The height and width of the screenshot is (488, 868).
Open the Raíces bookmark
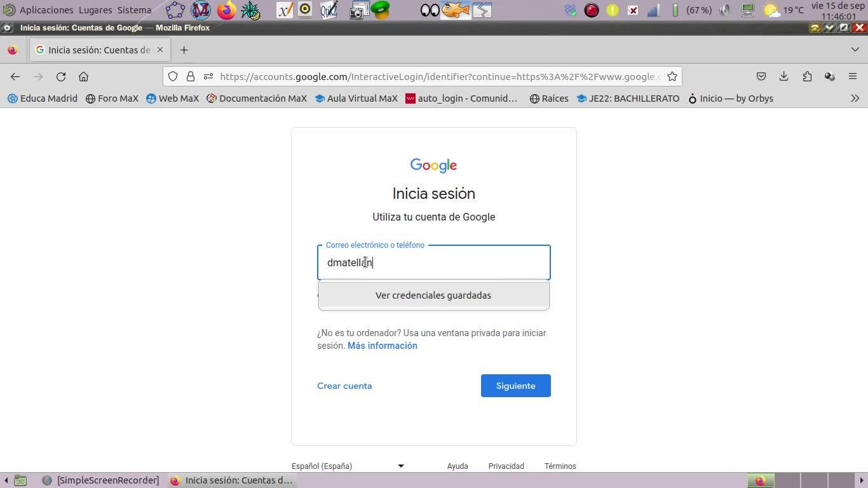click(549, 98)
